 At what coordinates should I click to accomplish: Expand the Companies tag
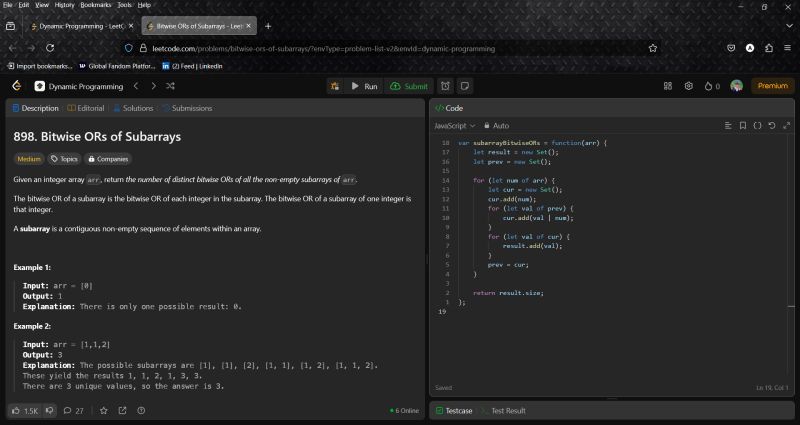click(108, 159)
